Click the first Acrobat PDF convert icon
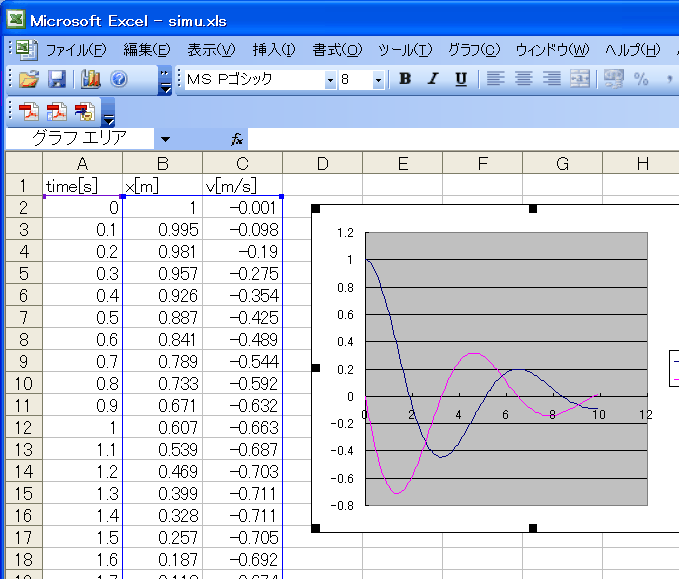The height and width of the screenshot is (579, 679). [x=28, y=112]
